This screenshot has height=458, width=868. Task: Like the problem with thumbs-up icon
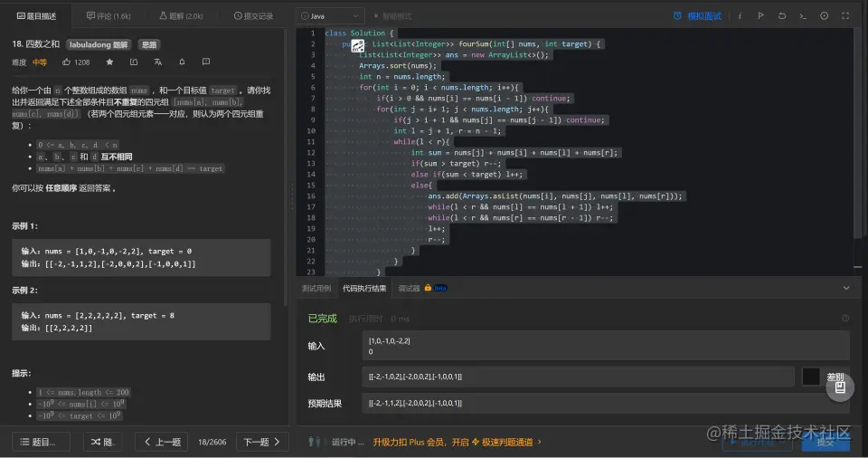pyautogui.click(x=66, y=62)
